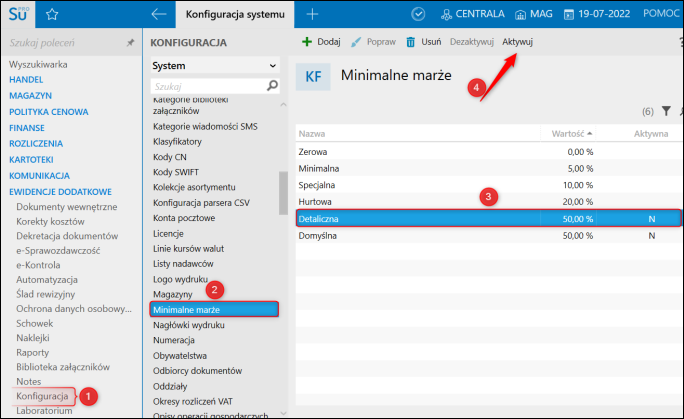Click the Usuń button label
This screenshot has height=419, width=684.
click(431, 42)
